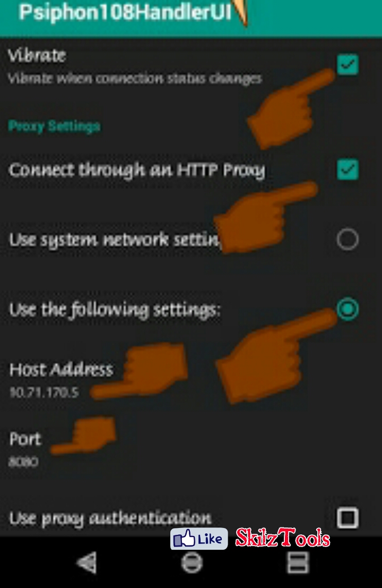Click the 8080 port value
The image size is (382, 588).
(23, 462)
